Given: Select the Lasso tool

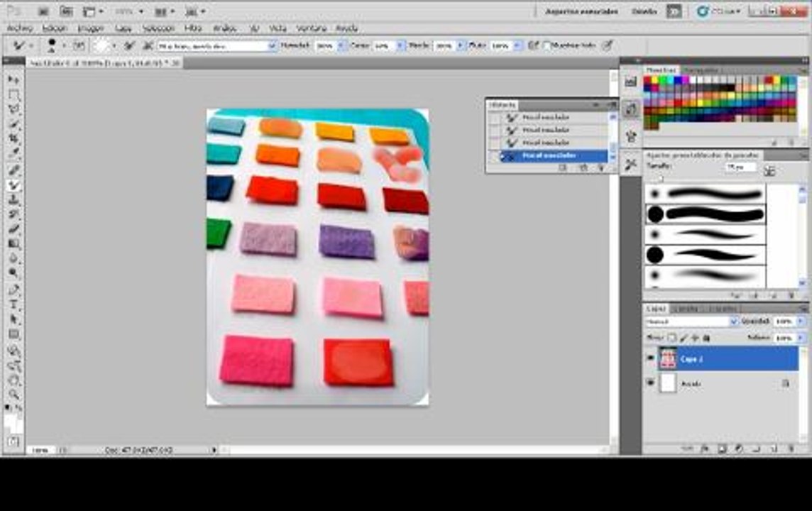Looking at the screenshot, I should tap(14, 109).
